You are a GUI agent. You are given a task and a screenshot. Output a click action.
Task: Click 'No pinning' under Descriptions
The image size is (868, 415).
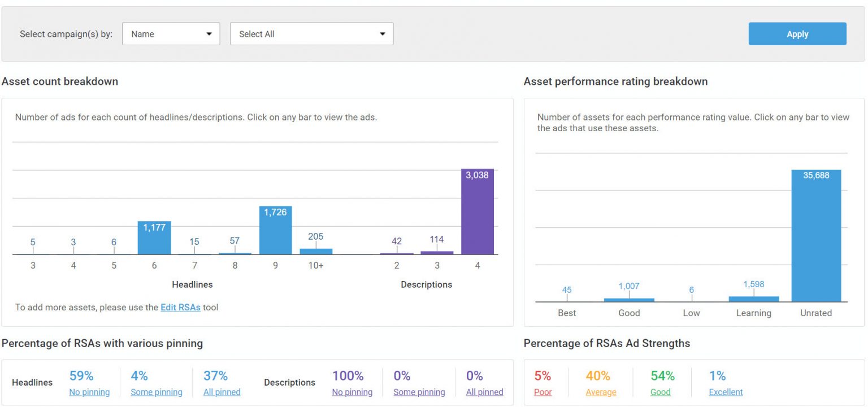pyautogui.click(x=352, y=392)
